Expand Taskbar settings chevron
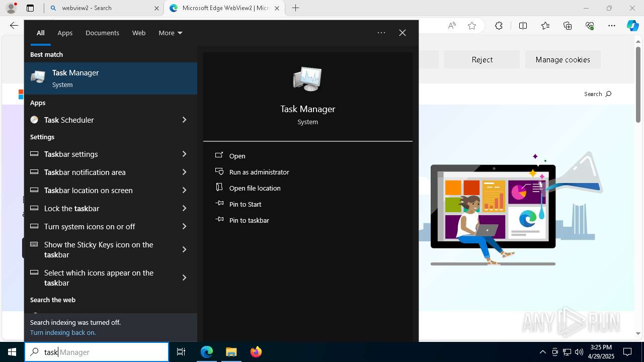 [x=184, y=154]
